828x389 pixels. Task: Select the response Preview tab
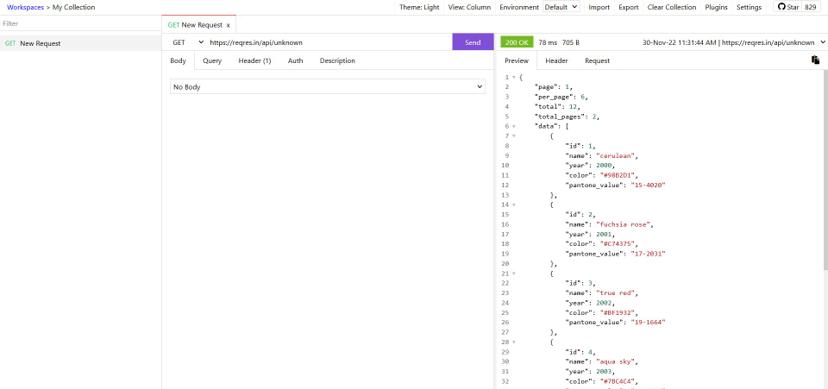click(x=516, y=61)
